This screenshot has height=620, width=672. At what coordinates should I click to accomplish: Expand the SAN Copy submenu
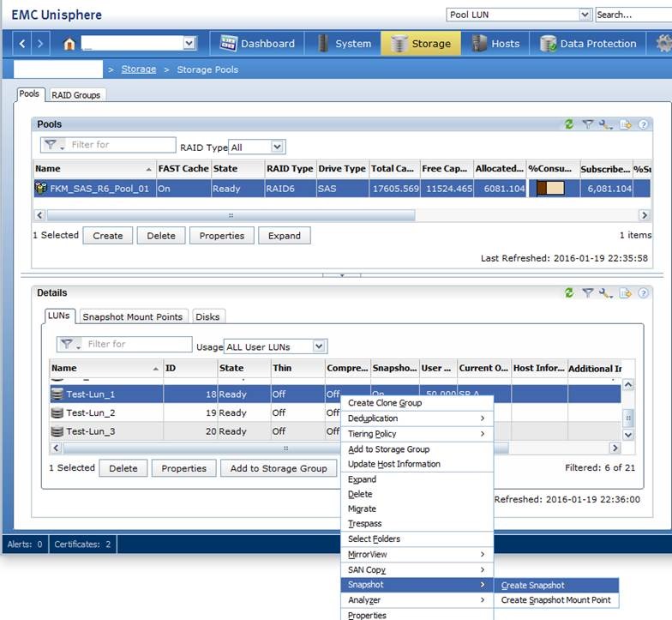point(417,569)
